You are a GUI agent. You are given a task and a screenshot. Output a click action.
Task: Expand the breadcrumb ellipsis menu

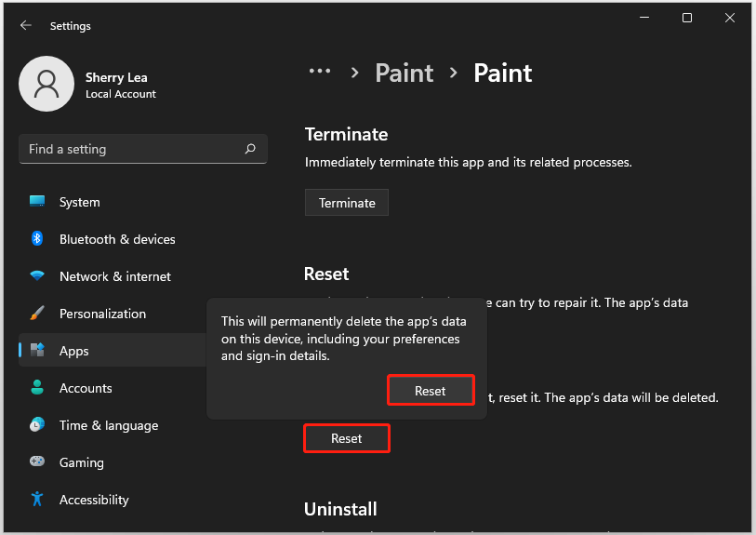point(320,72)
